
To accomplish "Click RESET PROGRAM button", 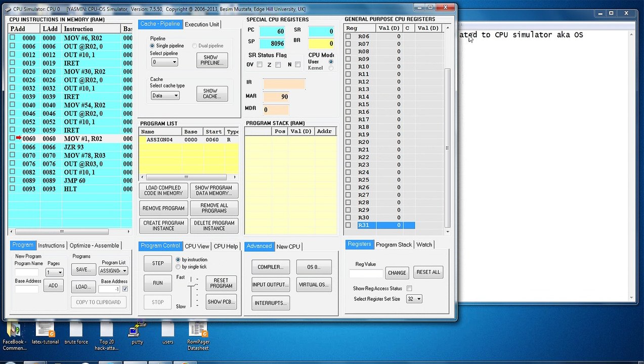I will click(221, 283).
